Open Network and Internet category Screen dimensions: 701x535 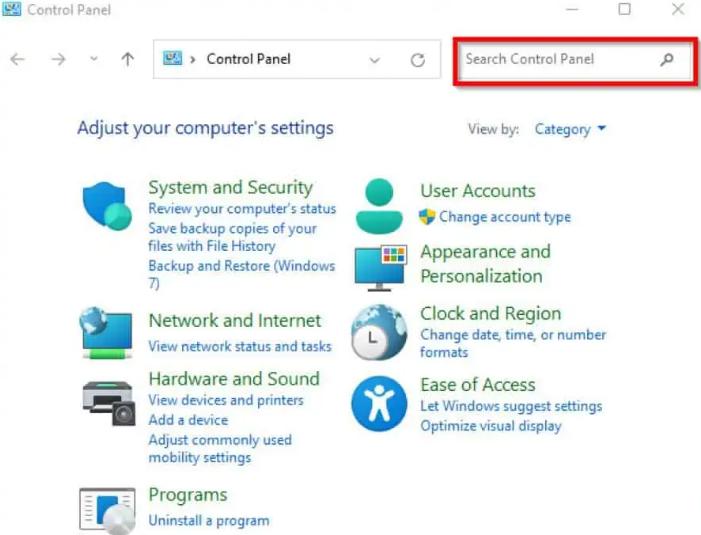point(235,320)
